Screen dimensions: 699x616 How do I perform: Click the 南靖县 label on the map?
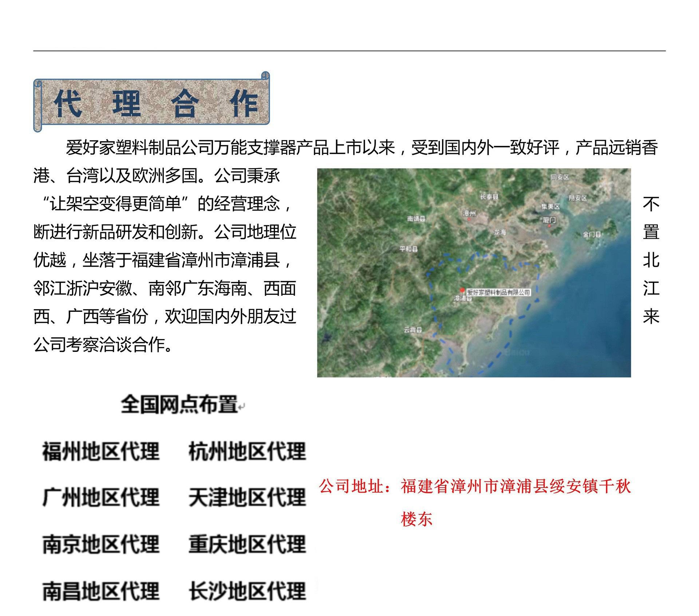416,219
